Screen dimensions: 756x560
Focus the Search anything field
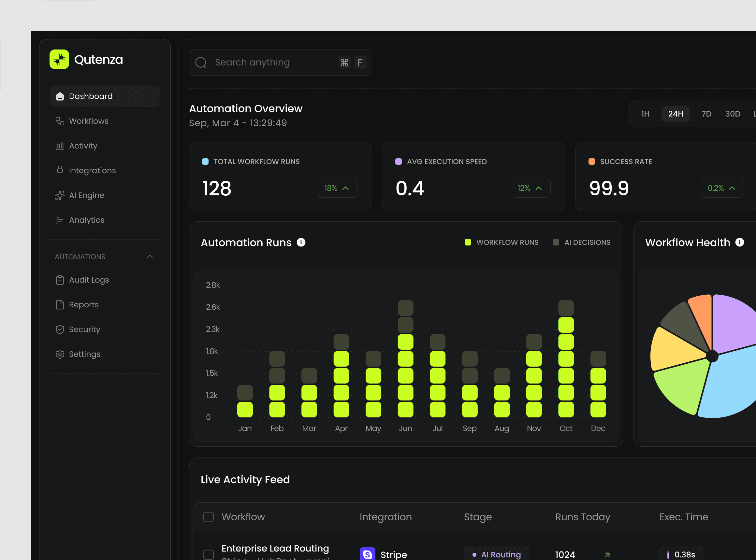click(280, 63)
